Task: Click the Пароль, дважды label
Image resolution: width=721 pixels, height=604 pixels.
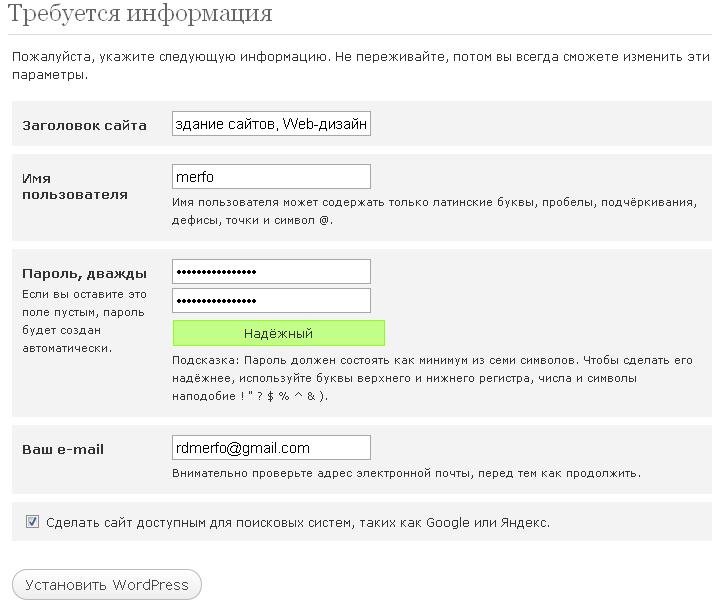Action: click(85, 274)
